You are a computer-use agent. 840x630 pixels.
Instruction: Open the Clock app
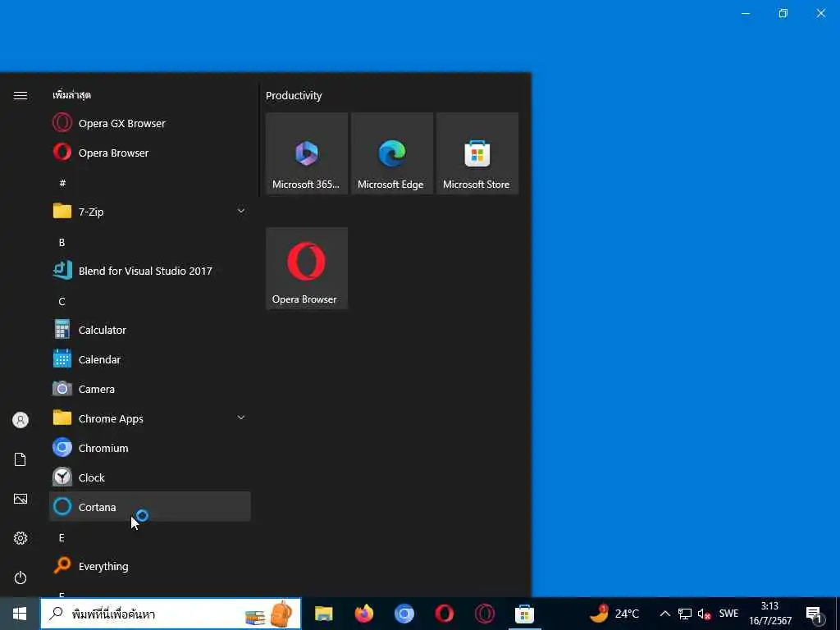click(x=150, y=477)
